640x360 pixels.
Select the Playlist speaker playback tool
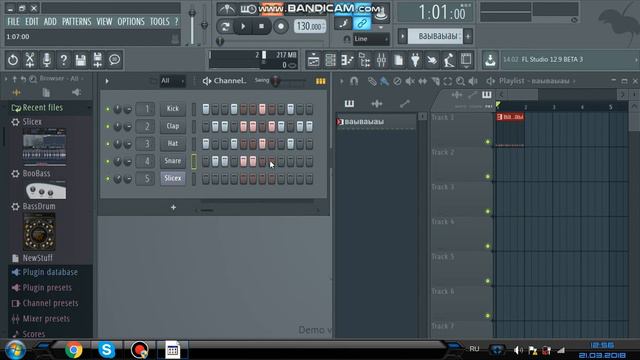[473, 81]
